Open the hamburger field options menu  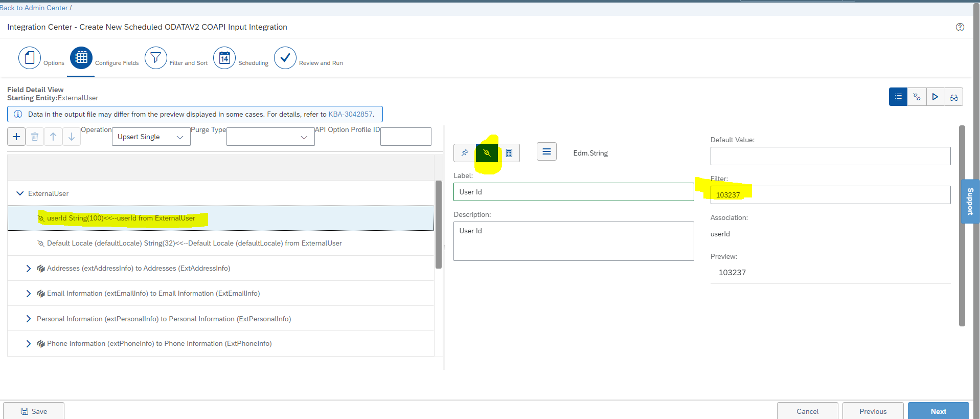pos(546,151)
